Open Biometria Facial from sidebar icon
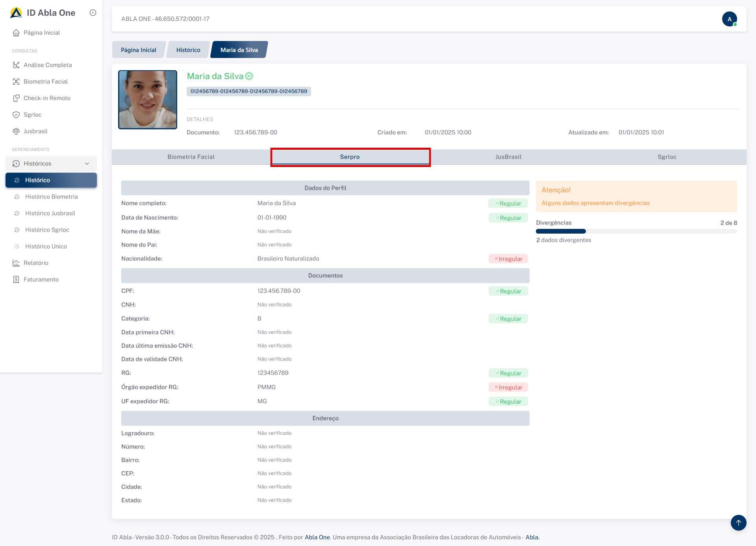The image size is (756, 546). 16,82
